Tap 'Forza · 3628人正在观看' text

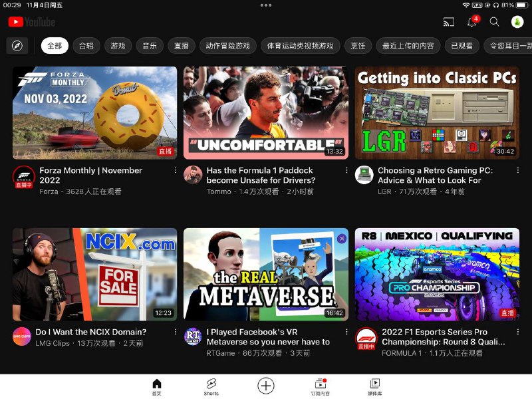80,192
